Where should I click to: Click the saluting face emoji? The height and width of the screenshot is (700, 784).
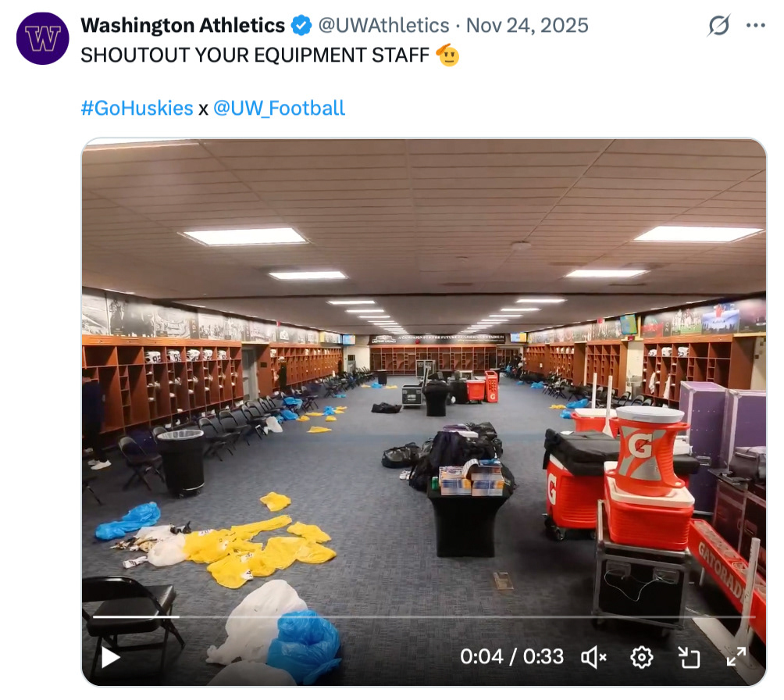(447, 56)
